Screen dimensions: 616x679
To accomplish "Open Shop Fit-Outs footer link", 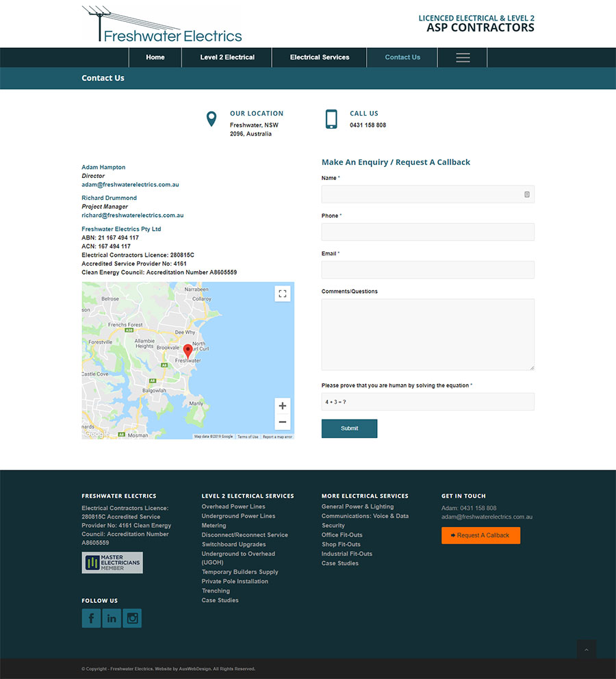I will (x=341, y=544).
